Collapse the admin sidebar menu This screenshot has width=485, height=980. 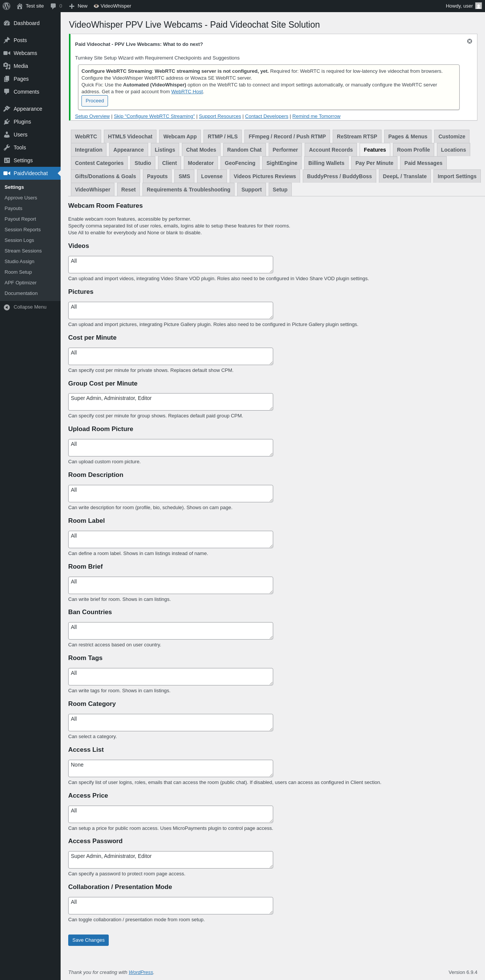25,307
